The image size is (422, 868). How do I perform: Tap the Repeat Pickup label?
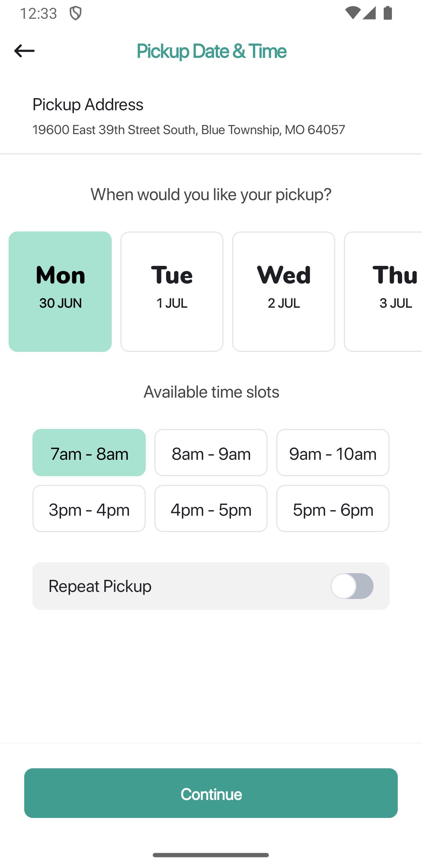tap(100, 586)
